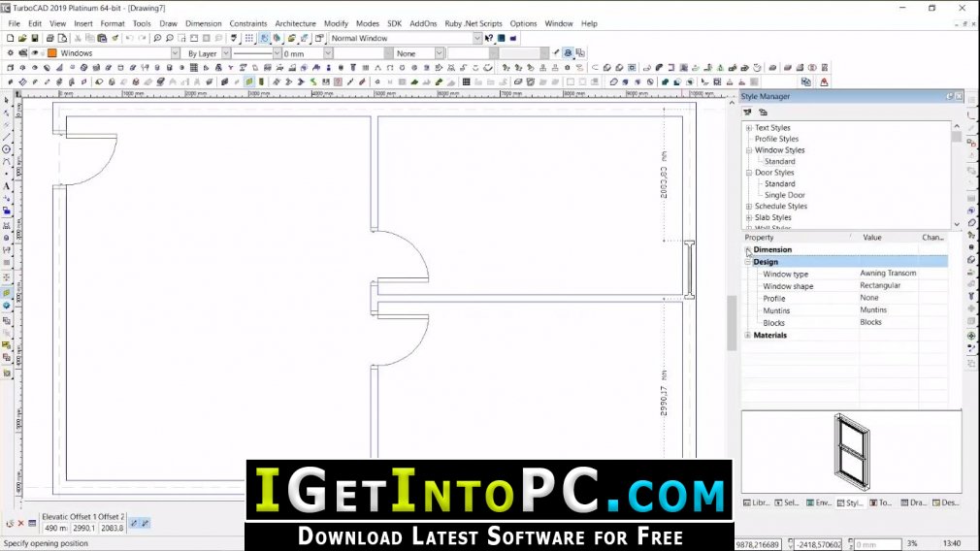The height and width of the screenshot is (551, 980).
Task: Click the right tree icon in the Style Manager toolbar
Action: (x=763, y=112)
